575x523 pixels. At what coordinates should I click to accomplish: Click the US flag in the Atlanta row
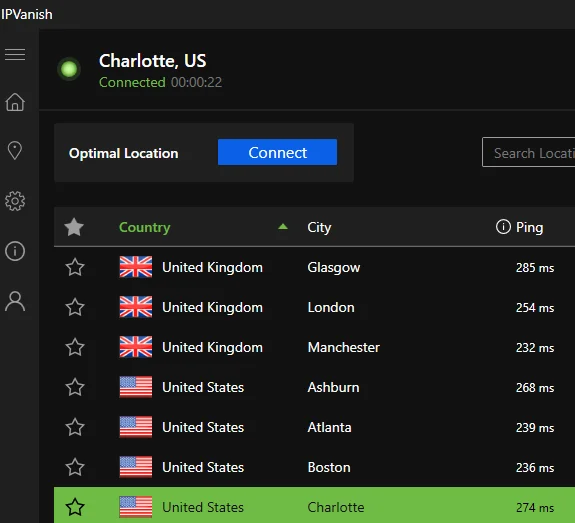tap(136, 427)
